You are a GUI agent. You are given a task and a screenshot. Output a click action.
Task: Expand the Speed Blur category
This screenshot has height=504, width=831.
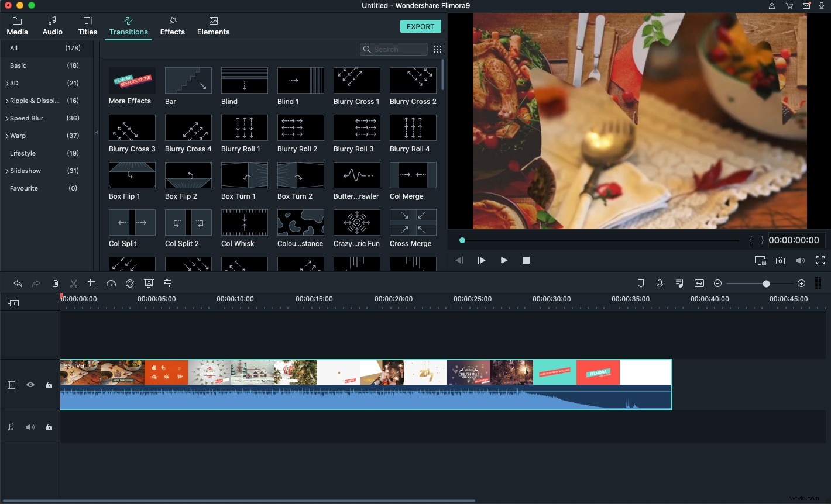tap(26, 118)
